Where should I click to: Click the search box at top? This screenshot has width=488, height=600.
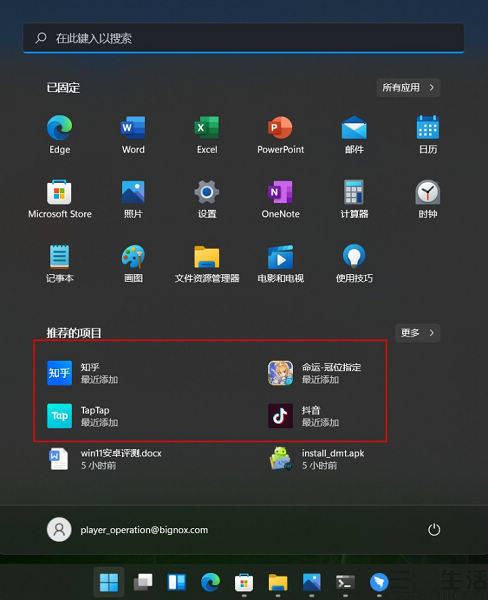pyautogui.click(x=243, y=38)
